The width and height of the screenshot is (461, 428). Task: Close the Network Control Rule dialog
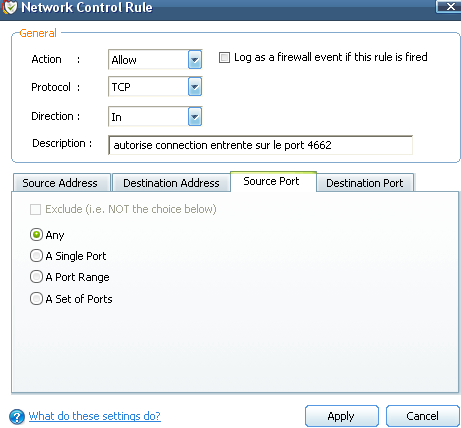(450, 7)
